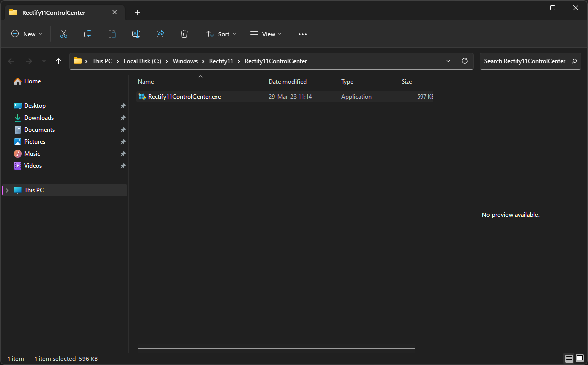Screen dimensions: 588x365
Task: Click the Delete trash can icon
Action: coord(184,34)
